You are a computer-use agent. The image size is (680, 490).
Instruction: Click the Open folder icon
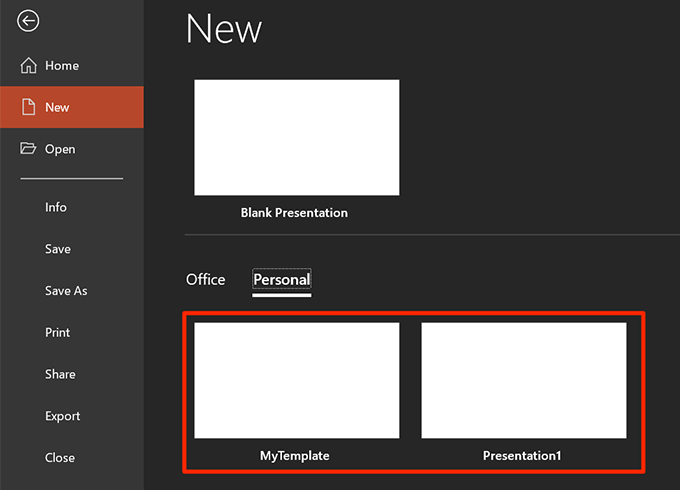pos(28,148)
